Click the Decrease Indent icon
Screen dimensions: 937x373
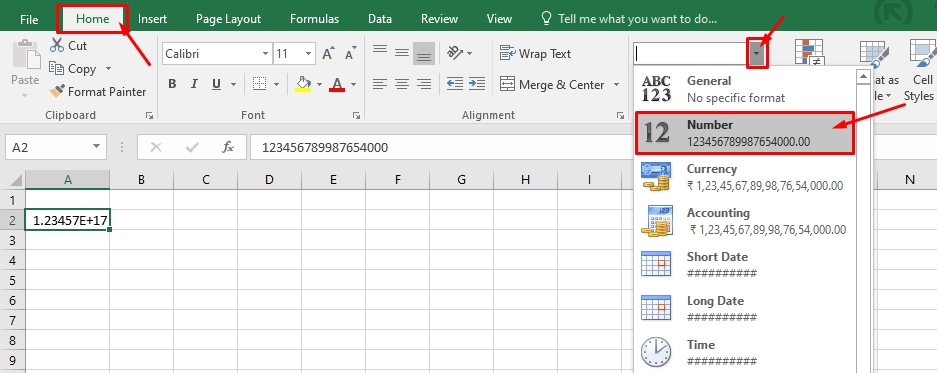(455, 84)
